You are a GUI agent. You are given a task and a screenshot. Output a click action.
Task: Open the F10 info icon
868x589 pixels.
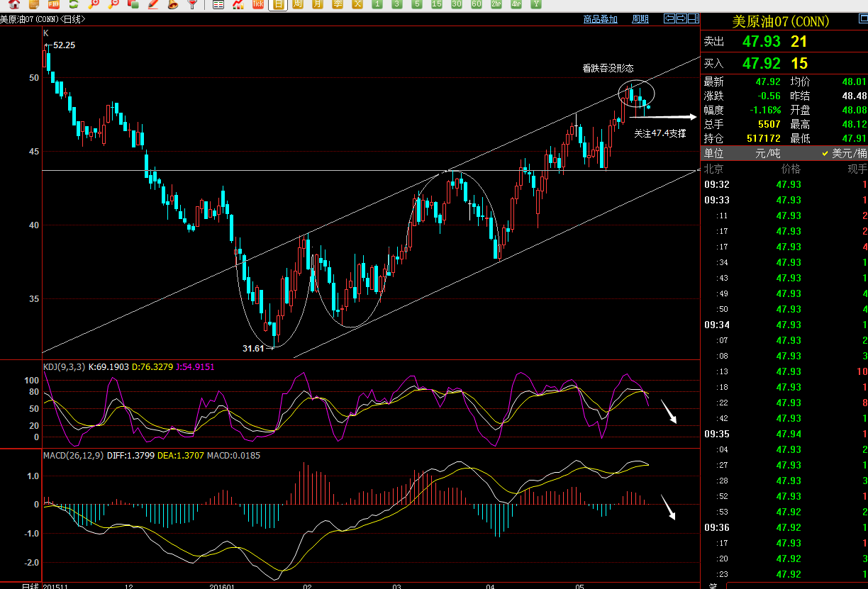pyautogui.click(x=53, y=4)
